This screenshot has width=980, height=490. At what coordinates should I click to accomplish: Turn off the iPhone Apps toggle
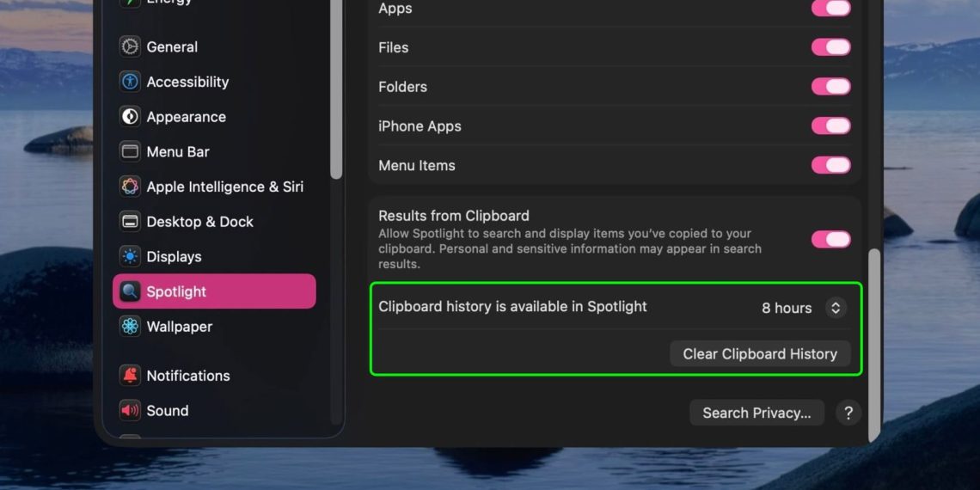click(x=830, y=126)
